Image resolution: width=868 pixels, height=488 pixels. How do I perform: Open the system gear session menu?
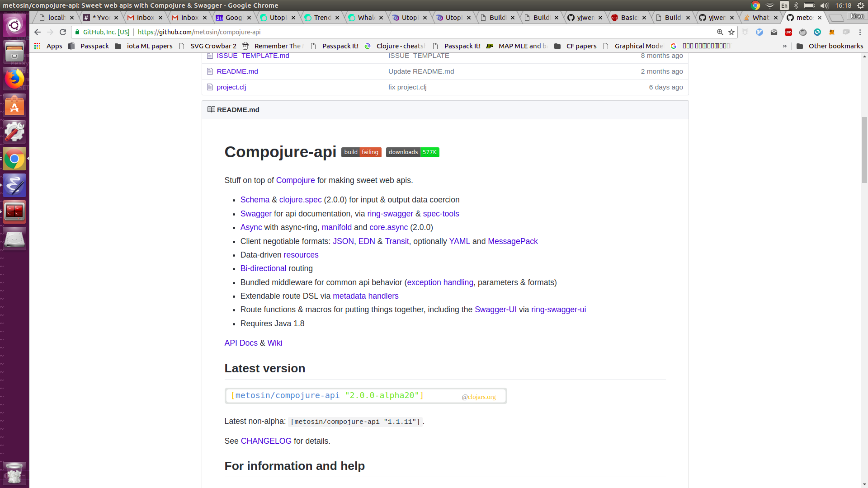pyautogui.click(x=861, y=5)
